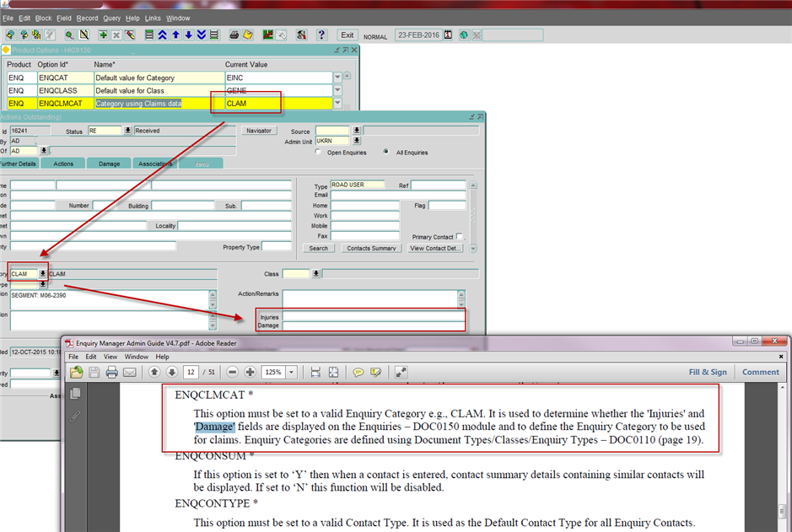Click the Contacts Summary button

371,248
